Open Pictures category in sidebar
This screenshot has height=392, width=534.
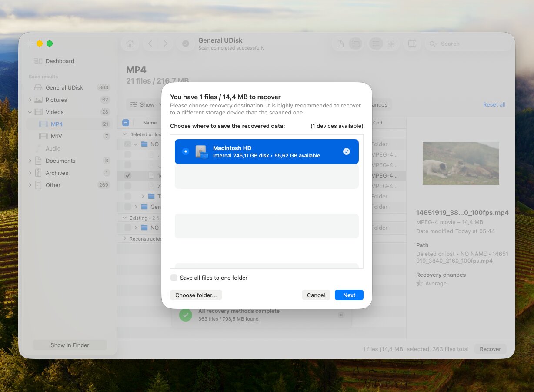tap(56, 100)
